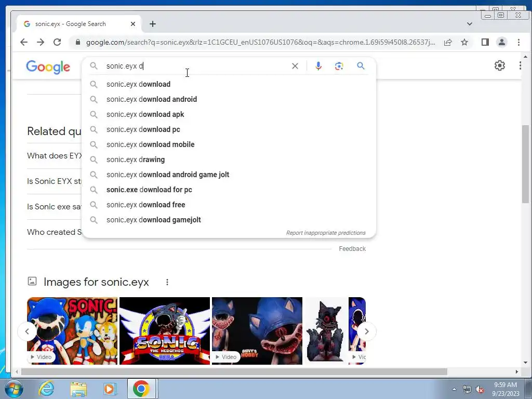Click scroll-down arrow on vertical scrollbar
The height and width of the screenshot is (399, 532).
pyautogui.click(x=526, y=362)
